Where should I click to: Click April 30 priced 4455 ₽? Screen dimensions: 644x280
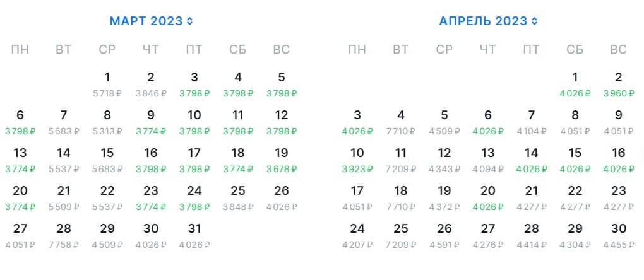pyautogui.click(x=619, y=235)
